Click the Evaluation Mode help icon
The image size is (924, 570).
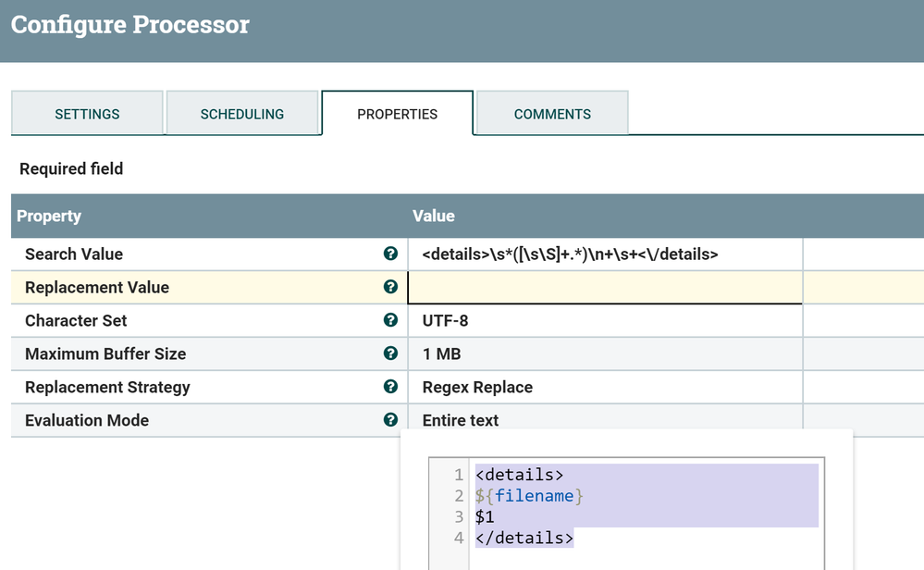390,420
